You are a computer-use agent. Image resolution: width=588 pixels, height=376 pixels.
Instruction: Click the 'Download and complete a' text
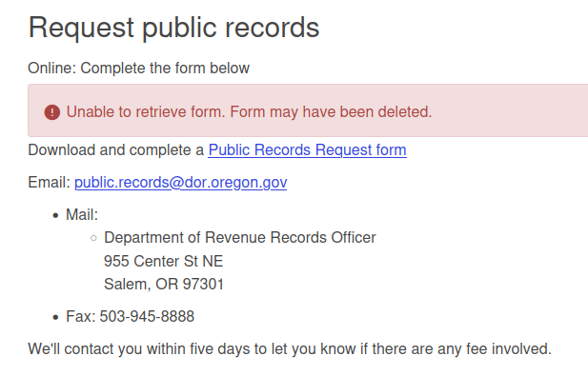116,150
